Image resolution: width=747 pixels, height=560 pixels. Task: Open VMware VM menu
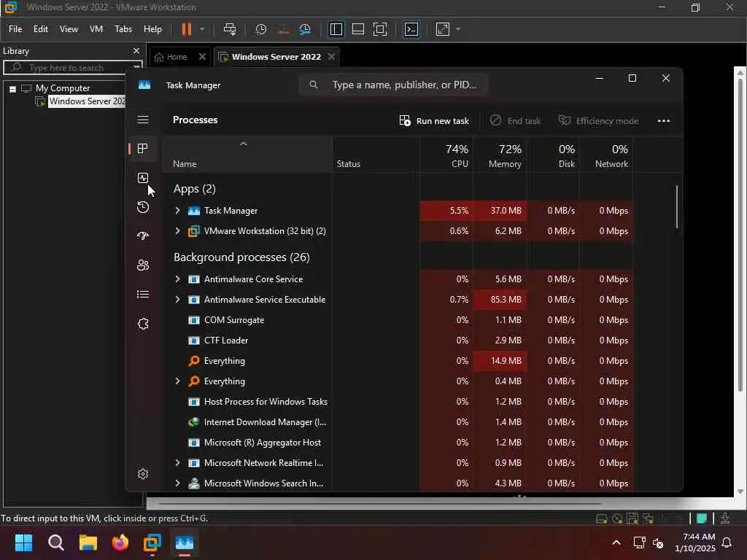(x=96, y=29)
